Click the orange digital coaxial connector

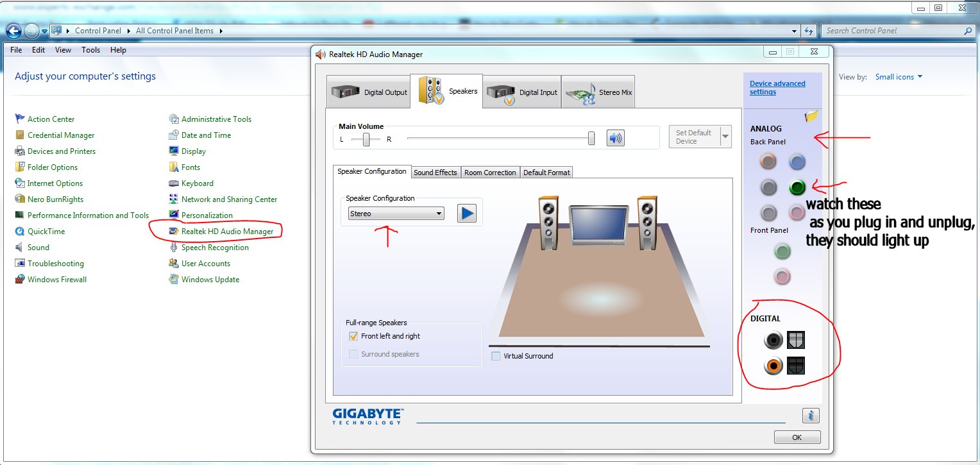(773, 366)
